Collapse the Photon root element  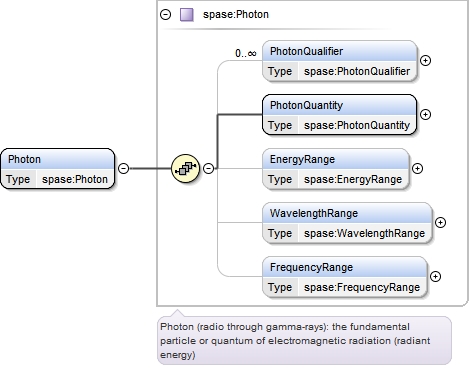[124, 168]
